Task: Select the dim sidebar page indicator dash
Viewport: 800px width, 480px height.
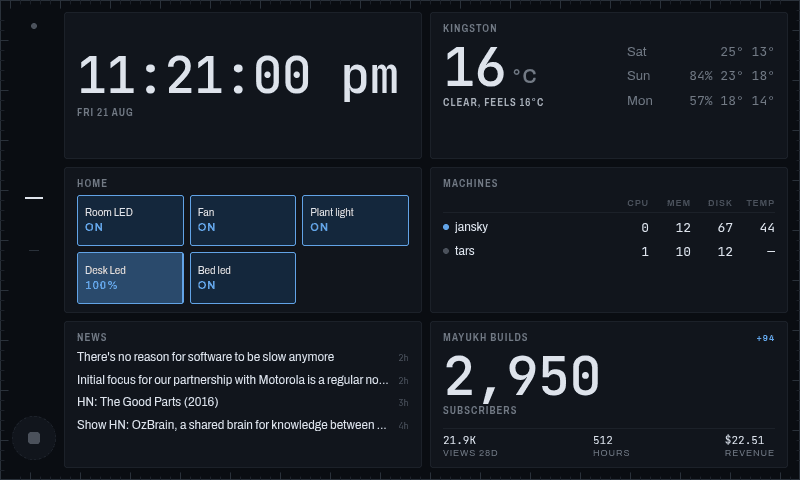Action: click(34, 250)
